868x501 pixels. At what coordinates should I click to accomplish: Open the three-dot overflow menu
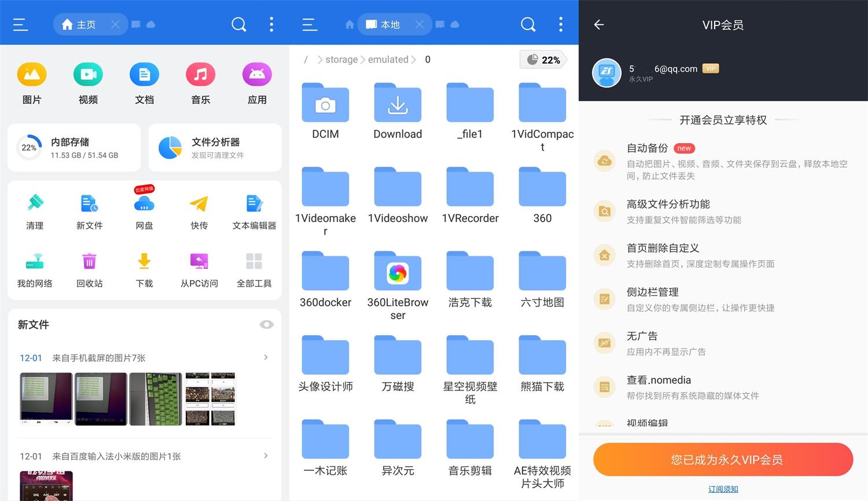[271, 24]
